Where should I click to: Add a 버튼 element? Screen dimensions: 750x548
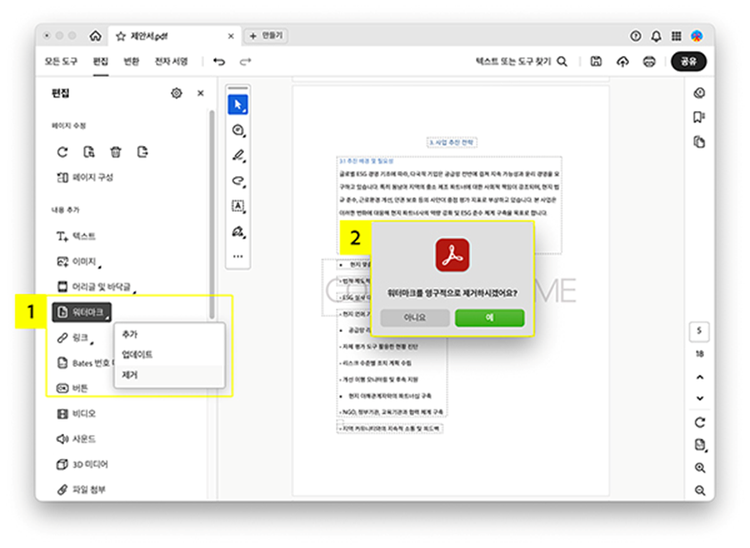coord(72,388)
